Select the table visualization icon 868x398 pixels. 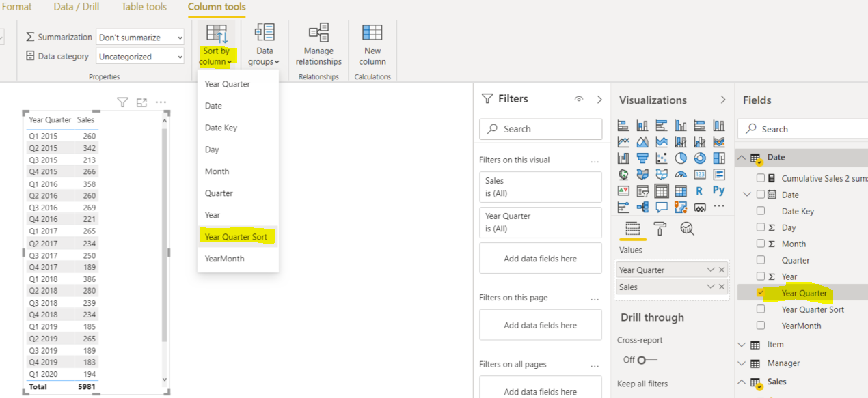click(x=662, y=191)
